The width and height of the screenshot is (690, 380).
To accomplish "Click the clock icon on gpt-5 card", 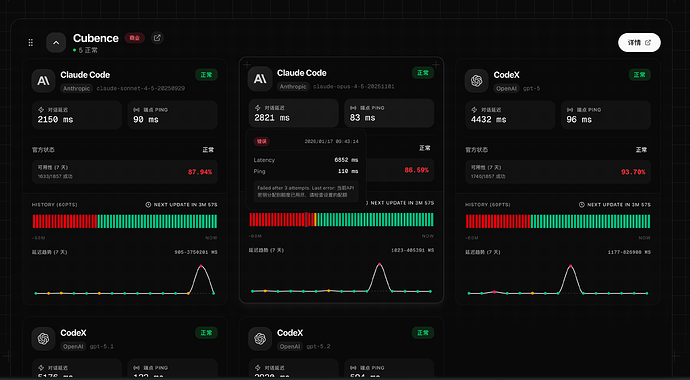I will tap(582, 205).
